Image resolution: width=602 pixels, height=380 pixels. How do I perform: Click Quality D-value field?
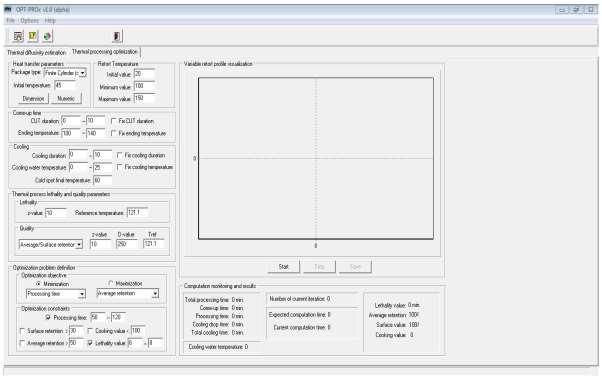click(x=127, y=244)
